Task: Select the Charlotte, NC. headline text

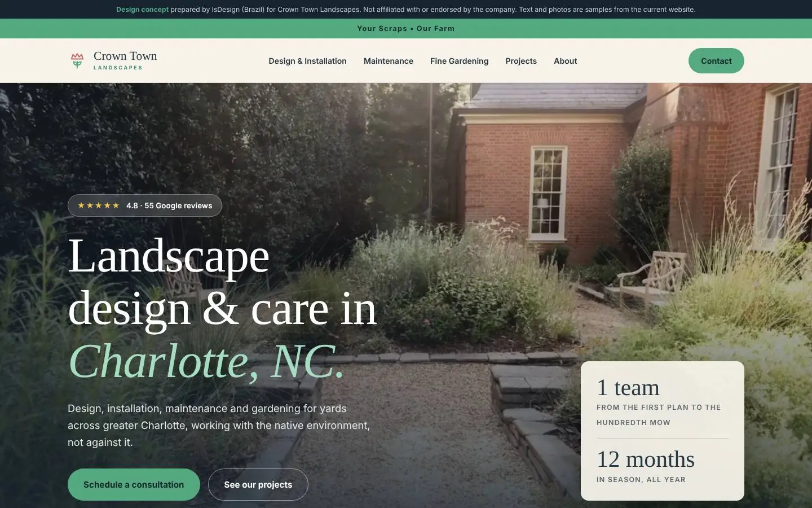Action: click(x=206, y=361)
